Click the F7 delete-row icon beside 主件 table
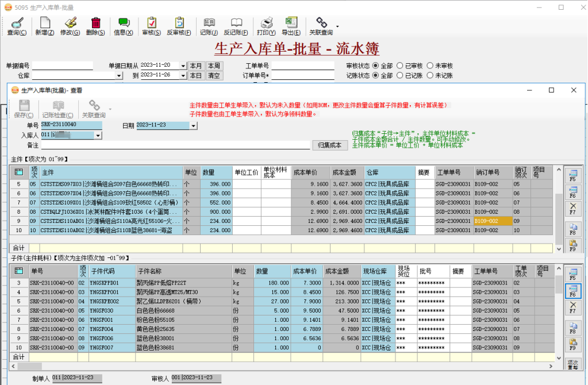The height and width of the screenshot is (385, 588). (573, 208)
